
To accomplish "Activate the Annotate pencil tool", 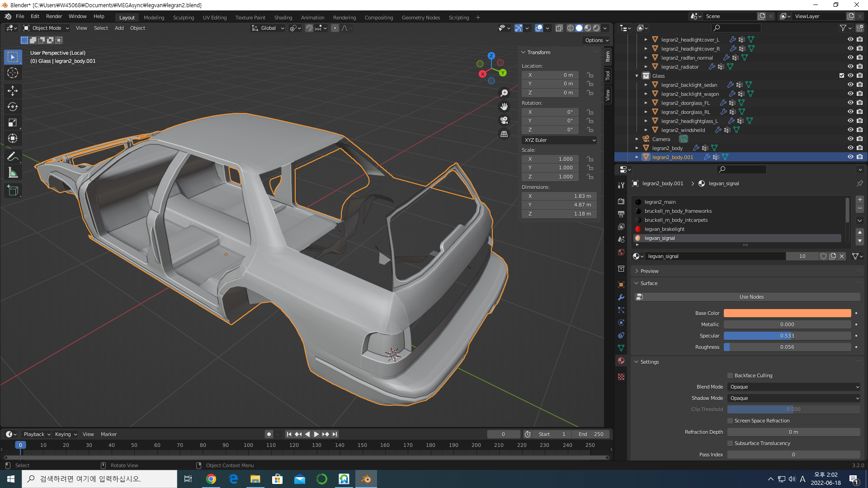I will [x=13, y=156].
